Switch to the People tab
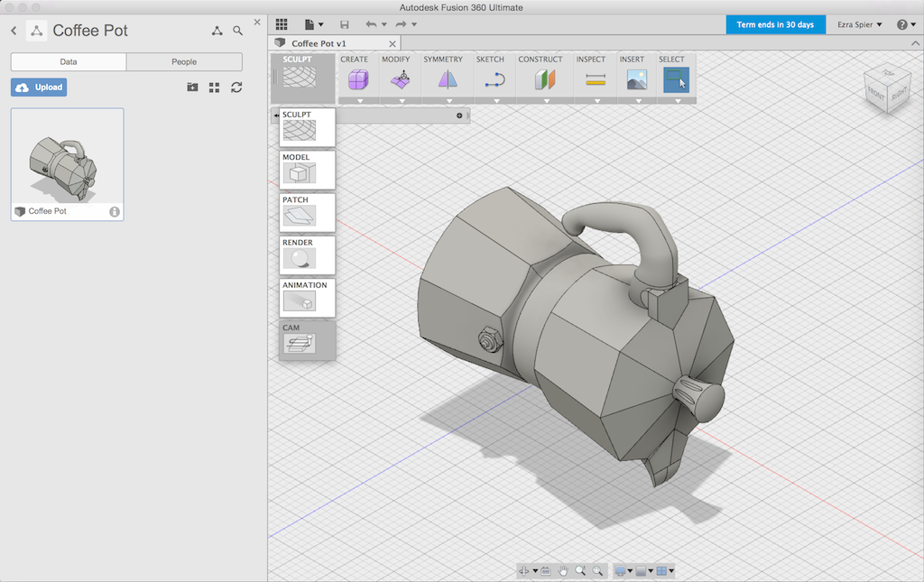Image resolution: width=924 pixels, height=582 pixels. tap(184, 61)
